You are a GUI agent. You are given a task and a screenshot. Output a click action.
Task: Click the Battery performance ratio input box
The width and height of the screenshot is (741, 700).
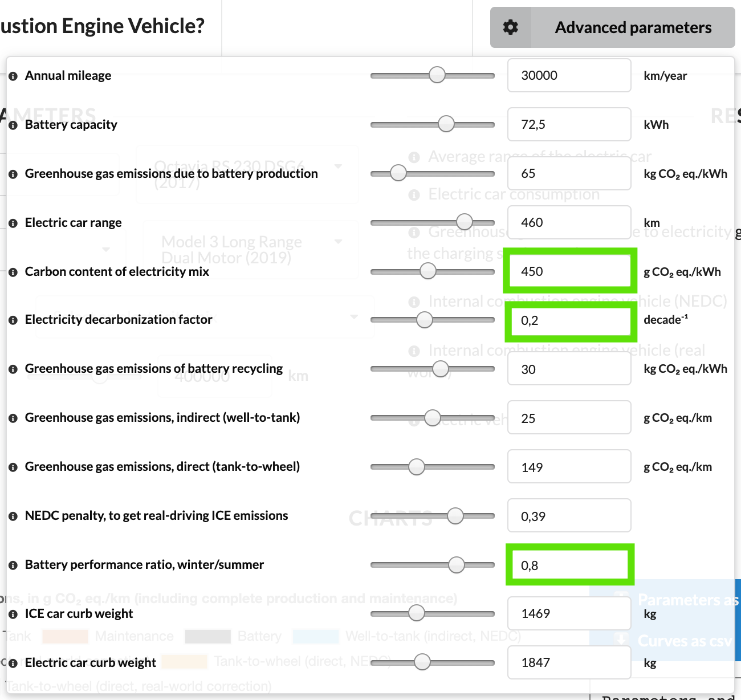click(569, 565)
